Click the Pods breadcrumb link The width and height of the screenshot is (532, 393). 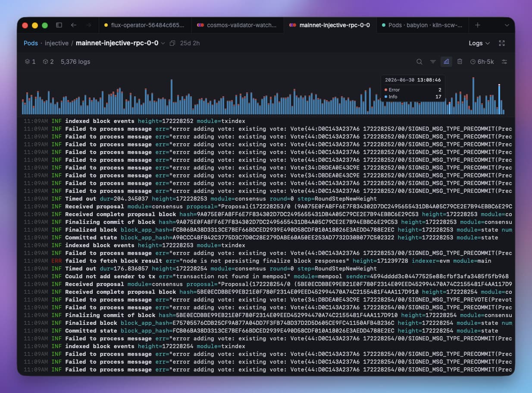pyautogui.click(x=31, y=43)
